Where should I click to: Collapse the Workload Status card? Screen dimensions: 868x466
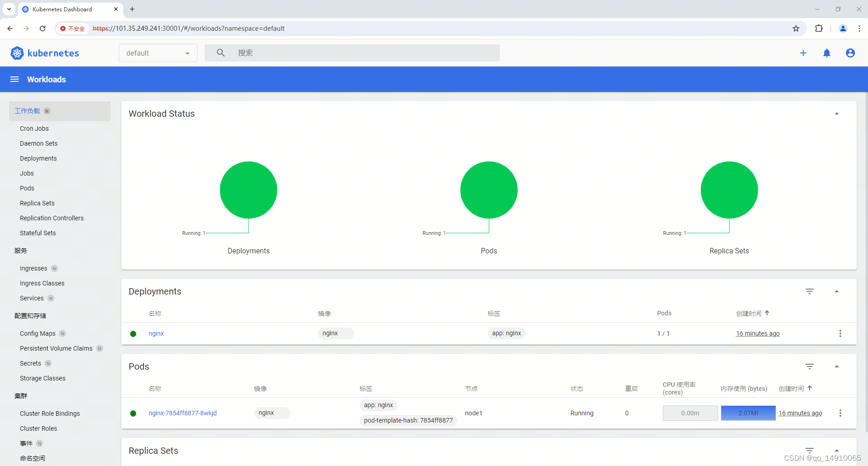(837, 114)
